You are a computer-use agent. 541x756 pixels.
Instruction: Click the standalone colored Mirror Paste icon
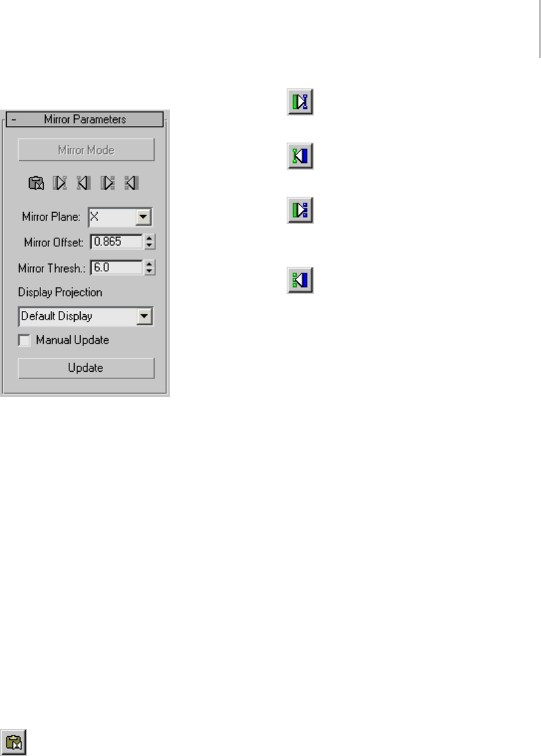13,742
